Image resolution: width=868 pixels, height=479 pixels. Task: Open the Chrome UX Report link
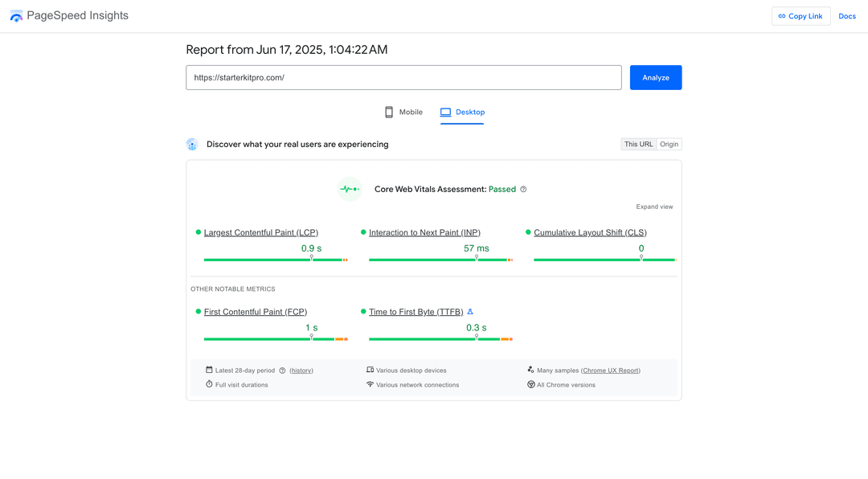point(611,371)
